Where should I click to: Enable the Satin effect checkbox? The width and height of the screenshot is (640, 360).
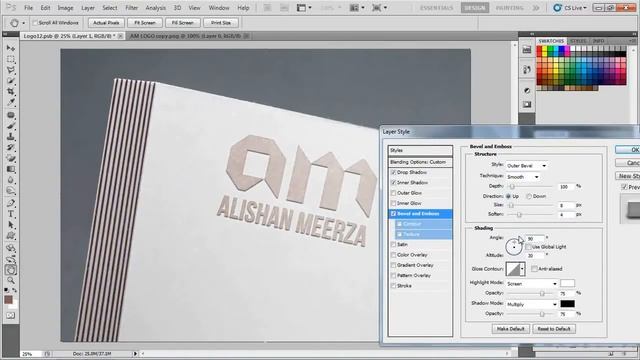point(393,244)
